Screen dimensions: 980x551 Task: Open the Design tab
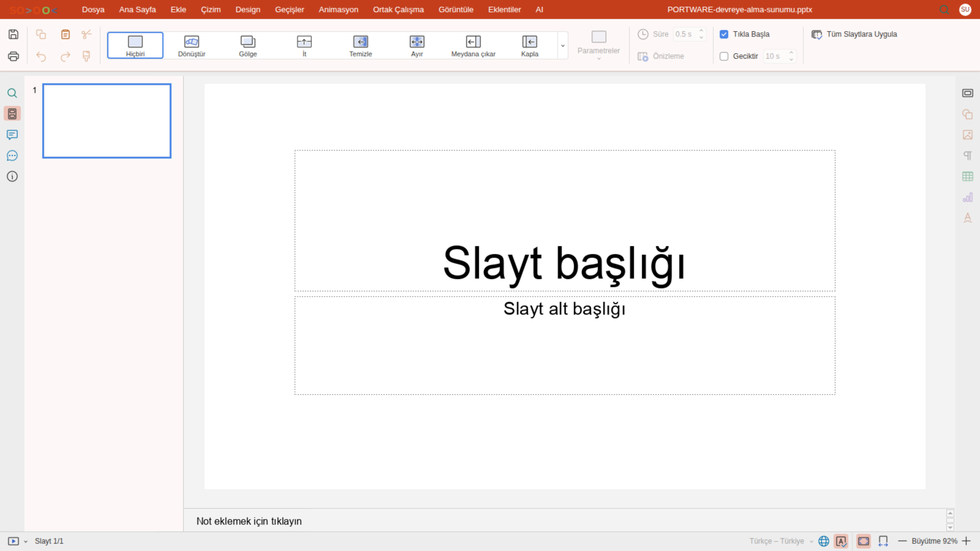click(x=248, y=9)
